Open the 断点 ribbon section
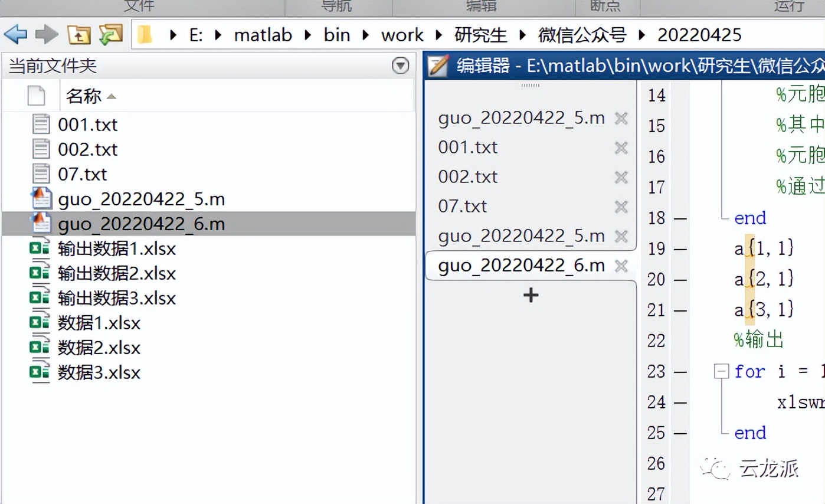 click(x=607, y=6)
